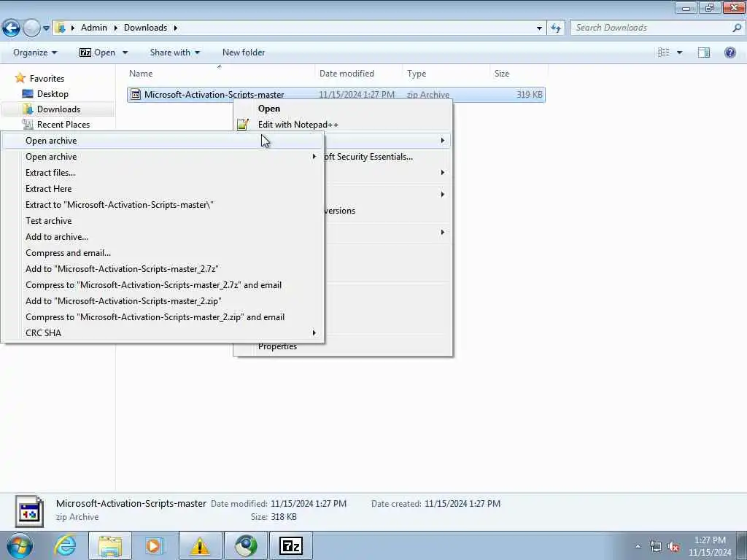Click the 319 KB size cell
Screen dimensions: 747x560
530,94
